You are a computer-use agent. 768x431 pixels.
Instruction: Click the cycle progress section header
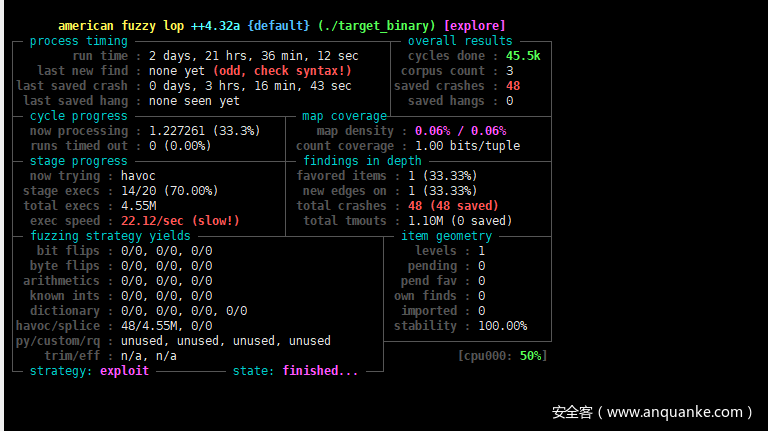click(x=78, y=116)
